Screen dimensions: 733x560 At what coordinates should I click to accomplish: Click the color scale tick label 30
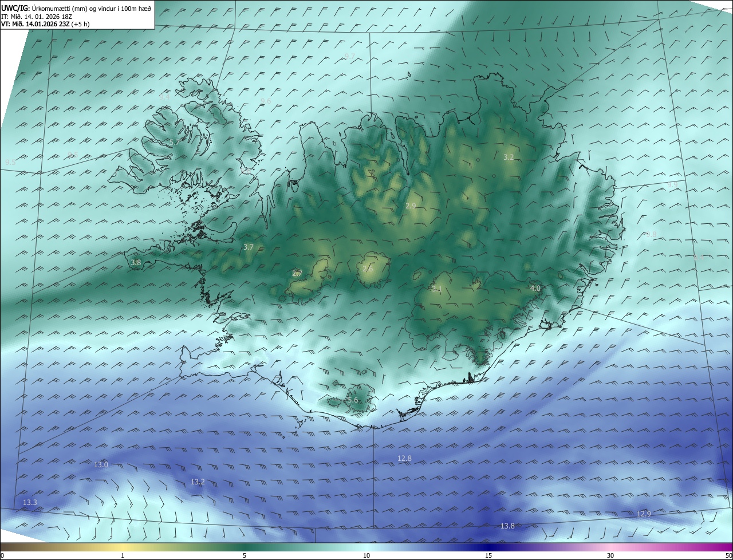pos(610,555)
